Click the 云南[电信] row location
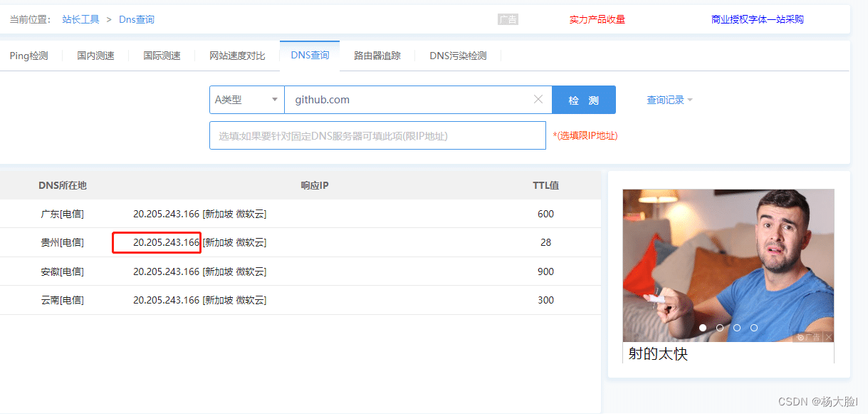868x414 pixels. [63, 300]
